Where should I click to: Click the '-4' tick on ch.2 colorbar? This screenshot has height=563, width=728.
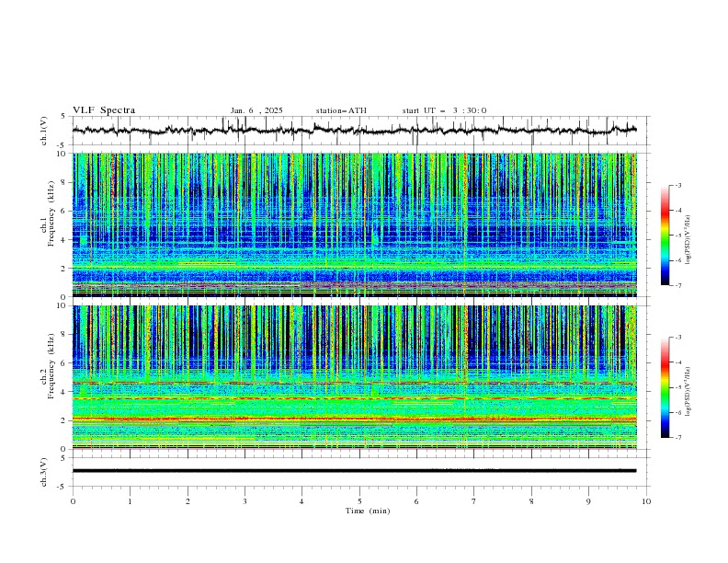click(x=678, y=362)
